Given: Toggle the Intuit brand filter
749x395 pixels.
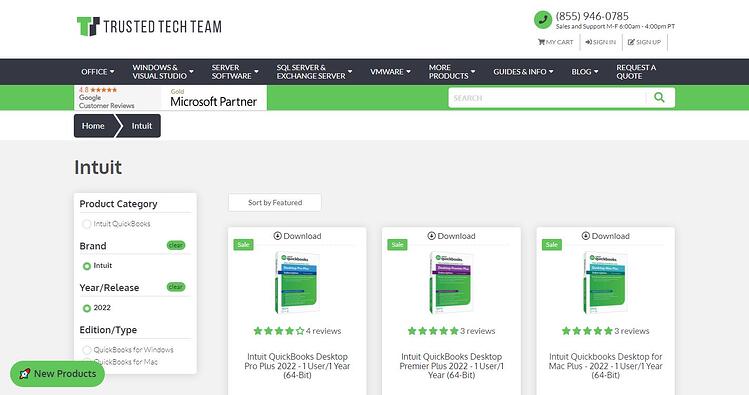Looking at the screenshot, I should 97,266.
